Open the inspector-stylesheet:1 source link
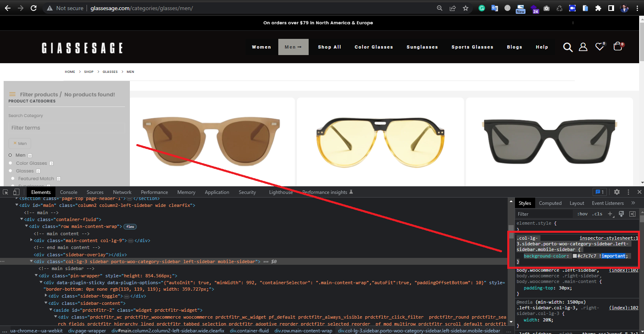Image resolution: width=644 pixels, height=334 pixels. pyautogui.click(x=608, y=238)
